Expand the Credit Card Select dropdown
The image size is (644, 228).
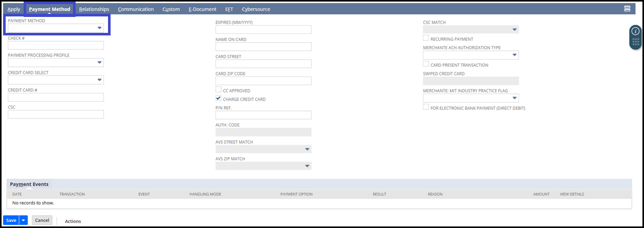(x=56, y=80)
